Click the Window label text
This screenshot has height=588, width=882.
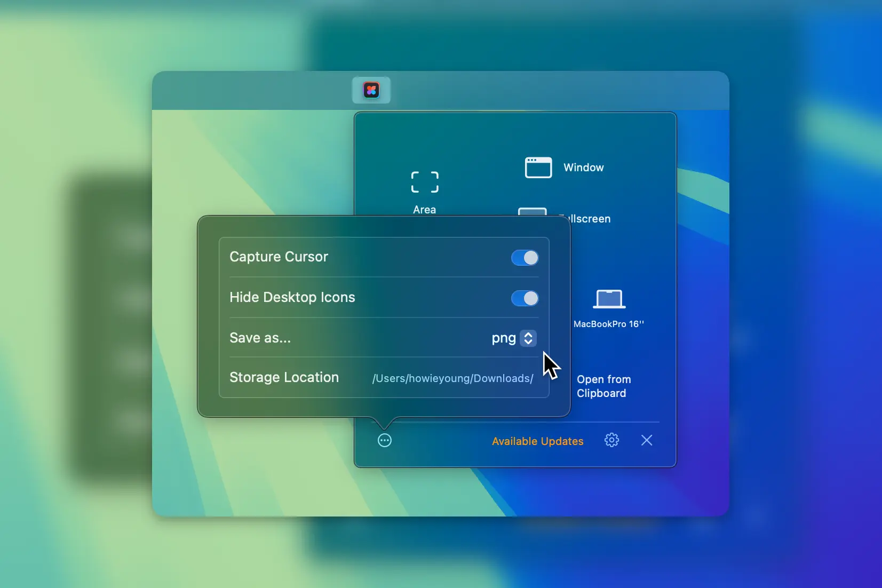click(x=583, y=168)
